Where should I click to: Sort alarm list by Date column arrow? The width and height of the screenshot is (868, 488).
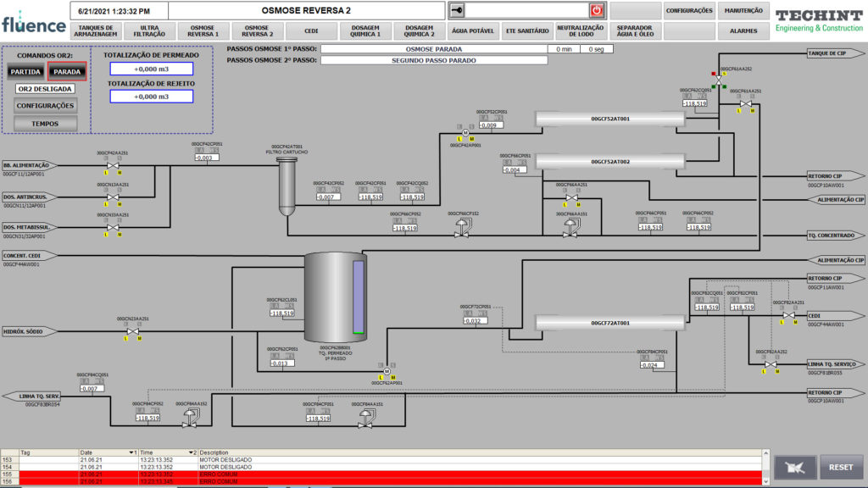[131, 452]
